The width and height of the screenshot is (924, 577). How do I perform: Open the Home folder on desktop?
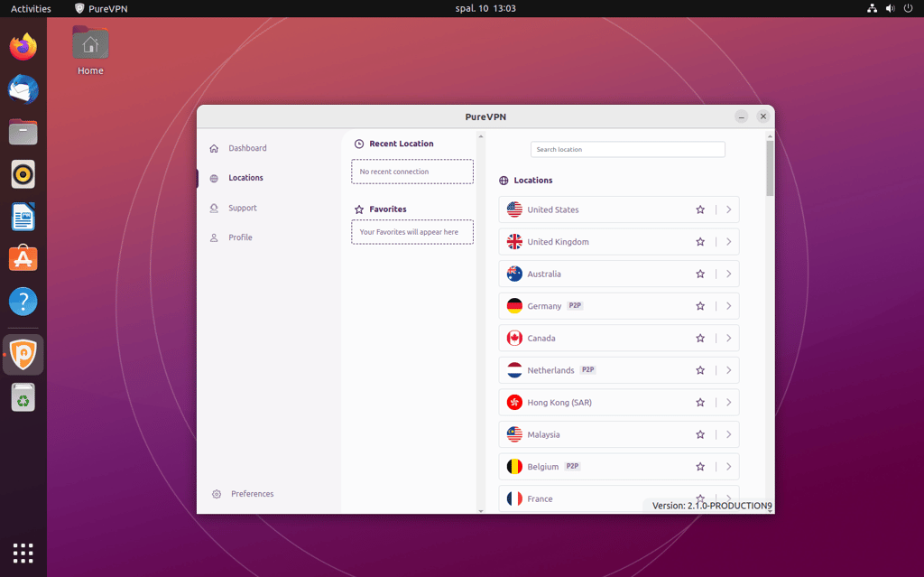coord(90,51)
